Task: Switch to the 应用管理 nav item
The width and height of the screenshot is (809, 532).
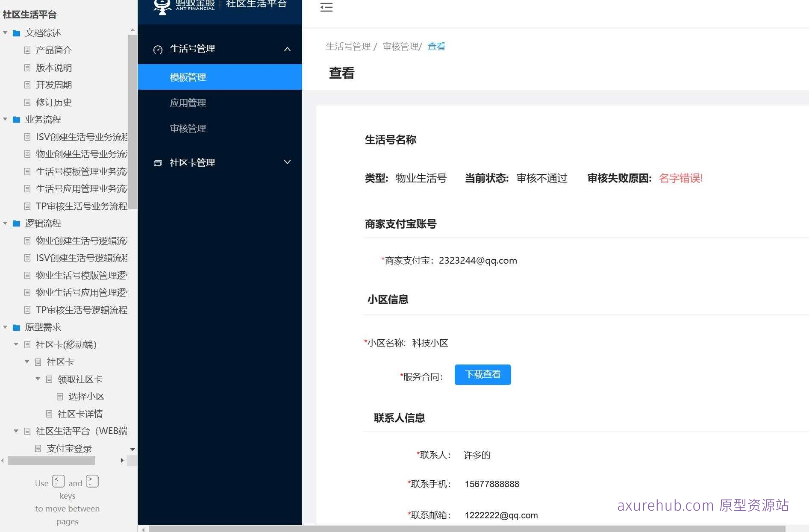Action: [x=188, y=103]
